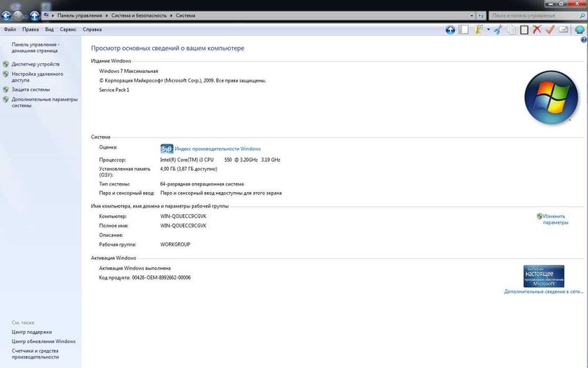The image size is (588, 368).
Task: Click computer name in the Компьютер row
Action: [183, 216]
